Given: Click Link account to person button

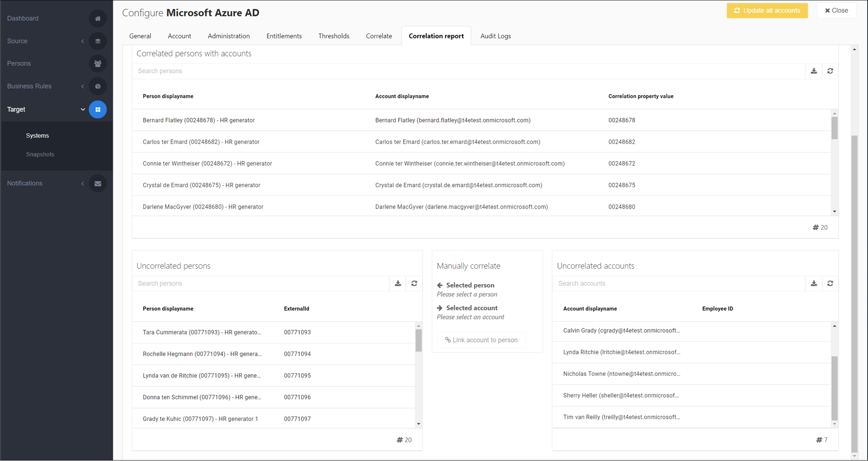Looking at the screenshot, I should [x=481, y=340].
